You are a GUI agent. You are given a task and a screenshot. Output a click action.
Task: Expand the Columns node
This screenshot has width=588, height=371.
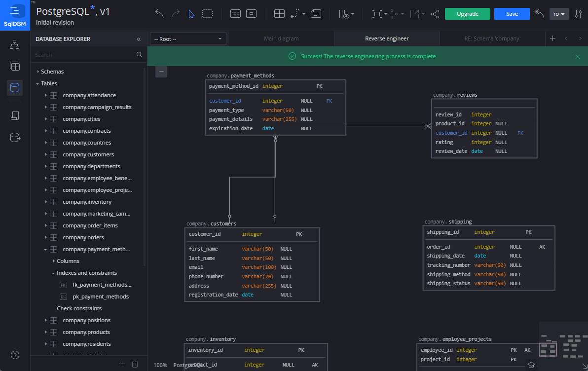54,261
